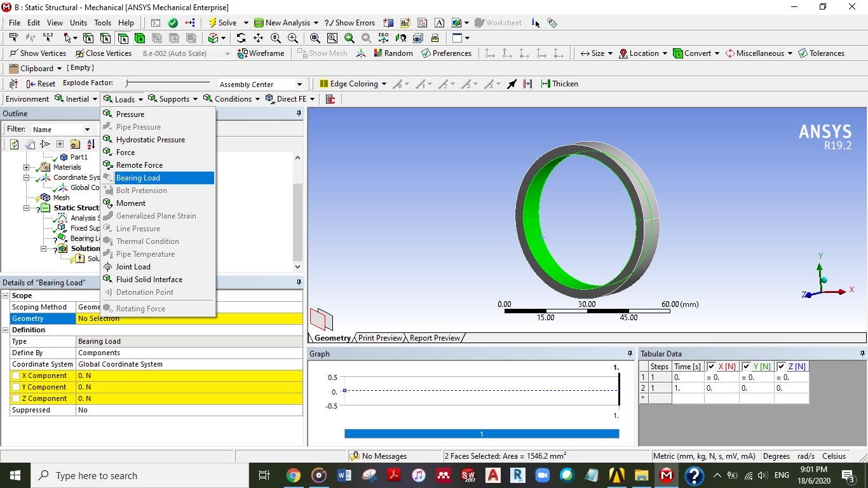Viewport: 868px width, 488px height.
Task: Collapse the Solution tree node
Action: (x=44, y=248)
